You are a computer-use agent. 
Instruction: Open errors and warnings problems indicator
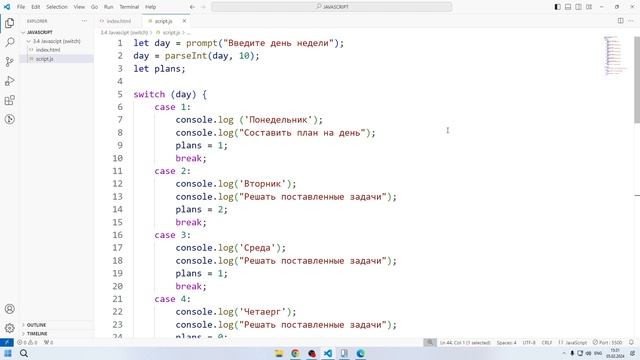click(x=27, y=342)
